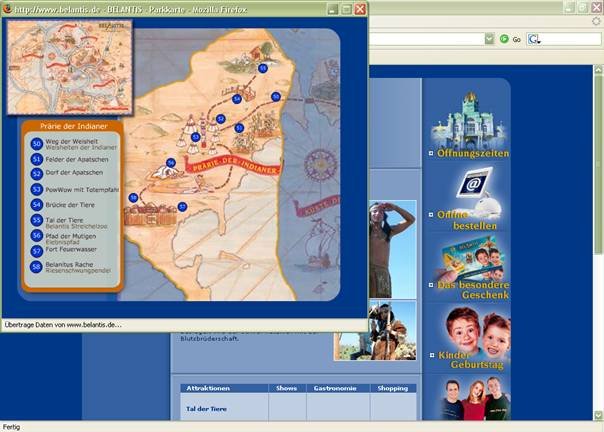Open the Google search engine icon
The image size is (604, 432).
[534, 39]
